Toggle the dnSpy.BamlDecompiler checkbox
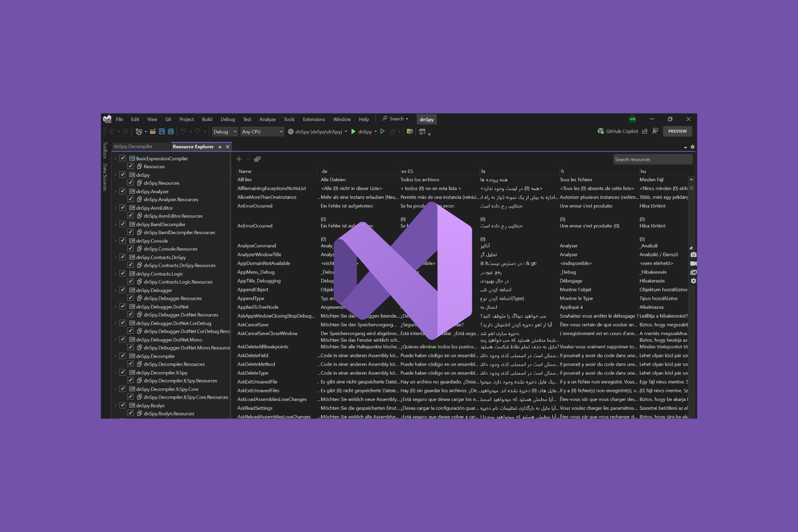Image resolution: width=798 pixels, height=532 pixels. coord(123,224)
